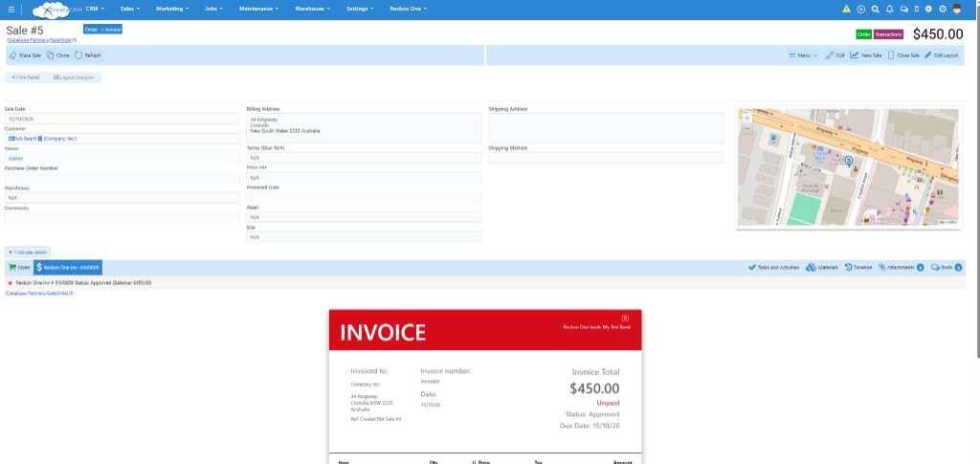Expand the Settings menu

pyautogui.click(x=360, y=9)
